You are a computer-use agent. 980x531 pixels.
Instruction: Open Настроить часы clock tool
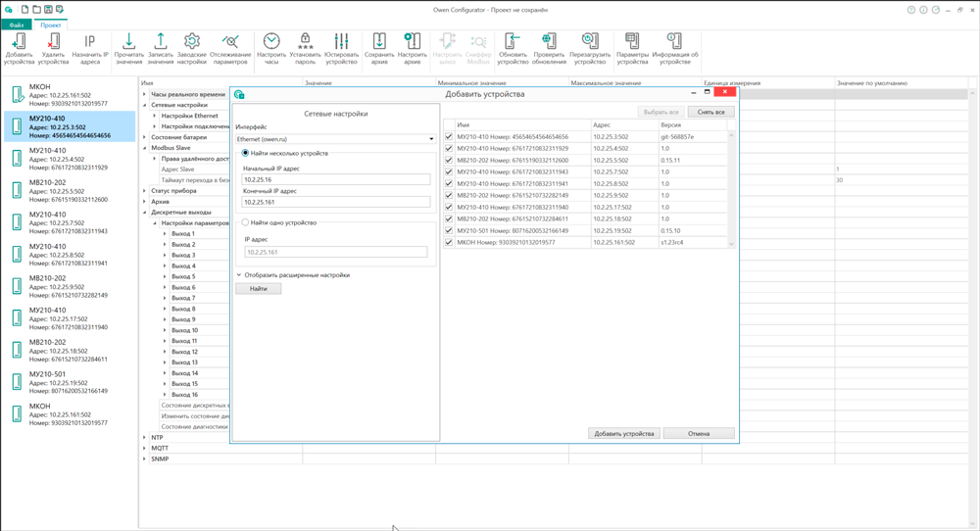(271, 42)
